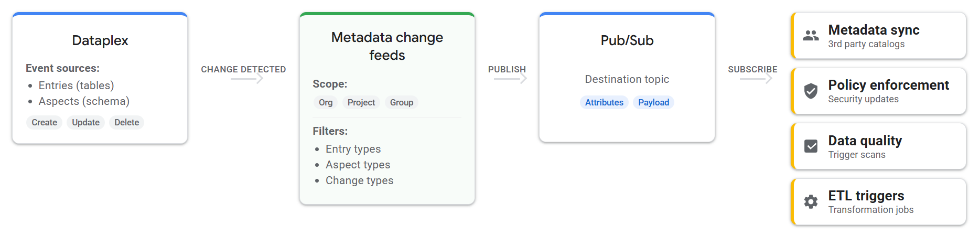Click the Policy enforcement shield icon
The image size is (980, 235).
(811, 91)
